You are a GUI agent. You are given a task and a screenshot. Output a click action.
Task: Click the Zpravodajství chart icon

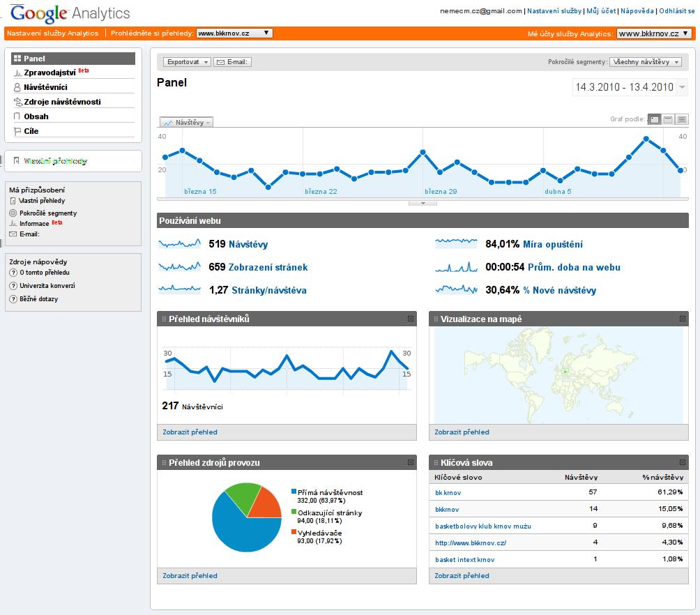coord(17,73)
